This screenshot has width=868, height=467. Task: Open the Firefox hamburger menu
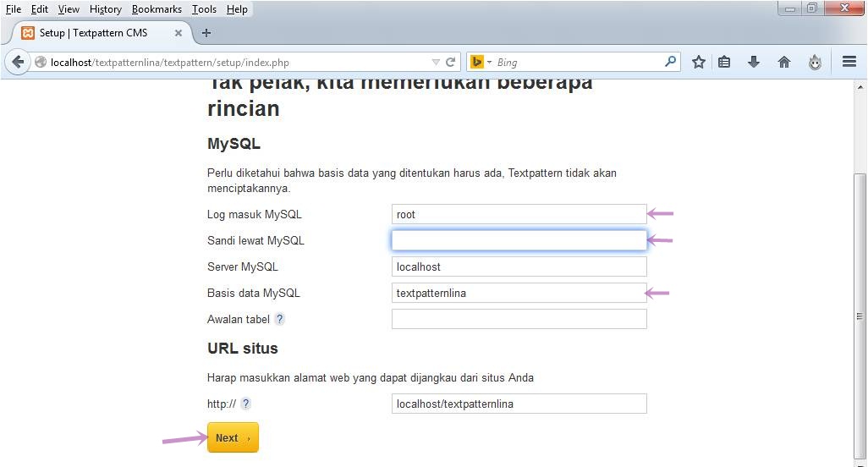click(849, 62)
